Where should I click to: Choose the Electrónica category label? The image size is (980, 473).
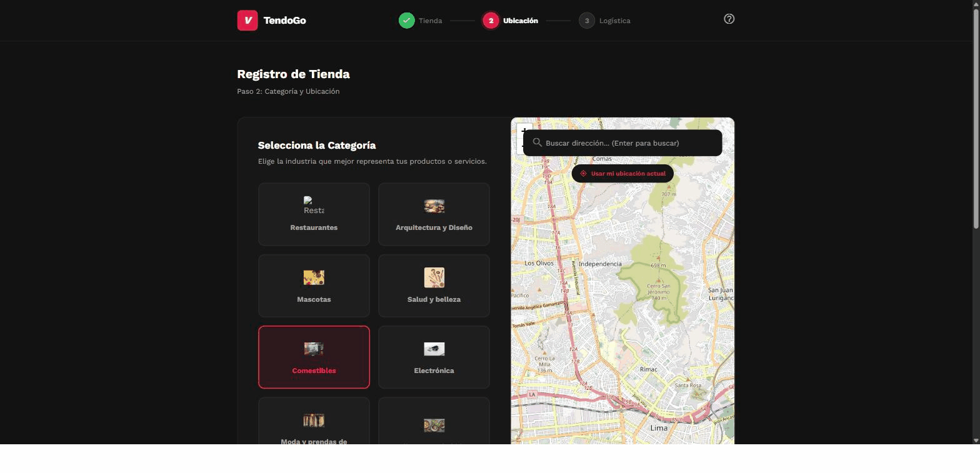434,371
